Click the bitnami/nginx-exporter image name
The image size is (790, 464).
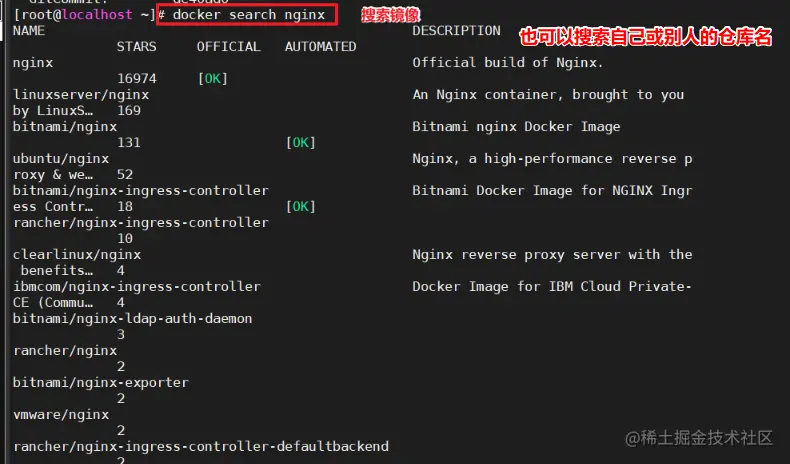[101, 383]
